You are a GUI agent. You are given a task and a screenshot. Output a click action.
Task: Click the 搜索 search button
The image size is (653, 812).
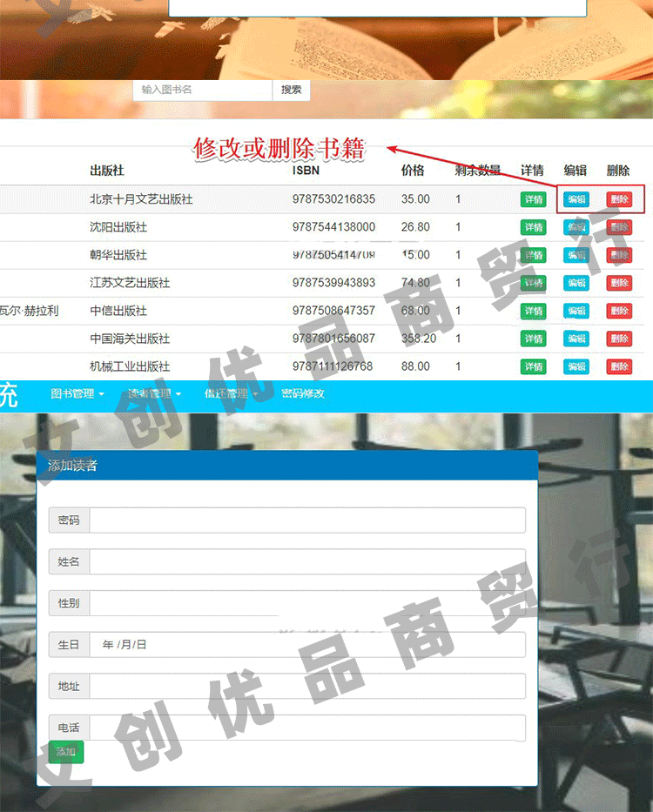(292, 91)
